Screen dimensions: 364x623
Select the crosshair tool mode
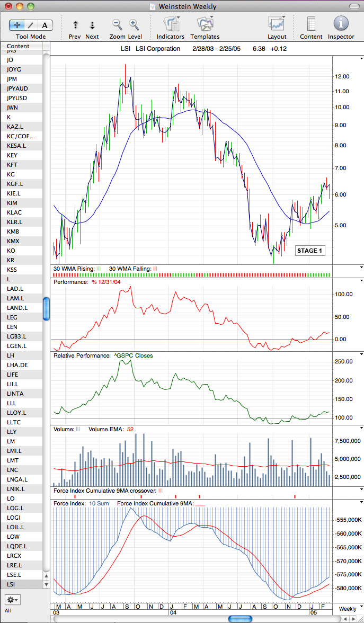pos(17,25)
